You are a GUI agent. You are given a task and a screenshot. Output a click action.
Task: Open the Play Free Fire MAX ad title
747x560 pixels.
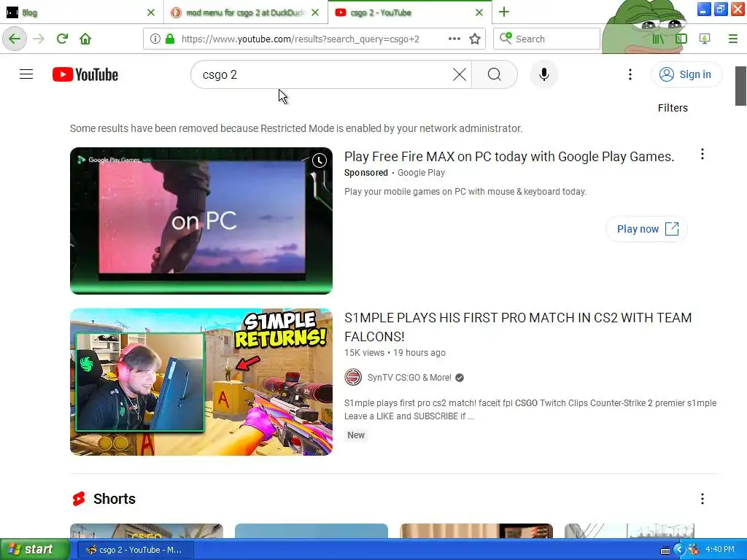coord(509,157)
